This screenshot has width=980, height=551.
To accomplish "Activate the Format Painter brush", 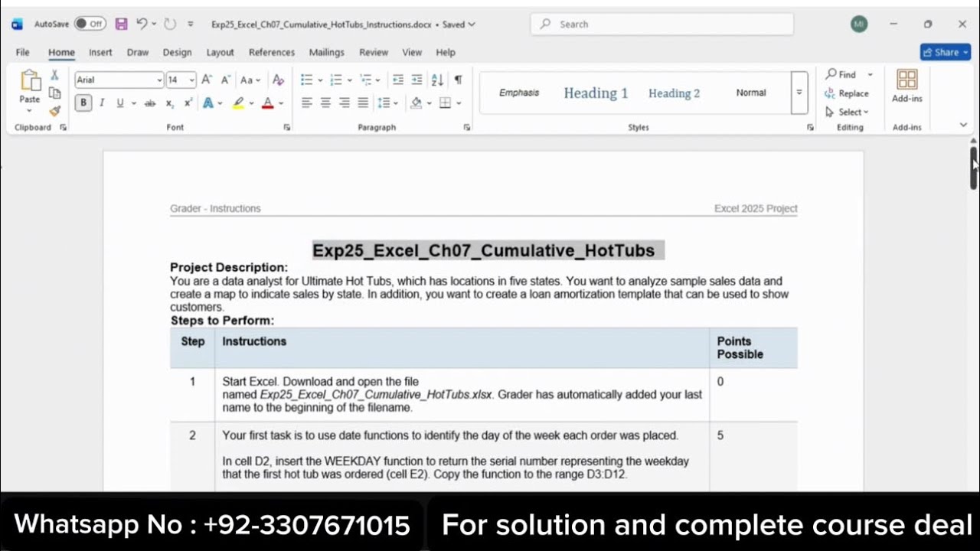I will [x=54, y=110].
